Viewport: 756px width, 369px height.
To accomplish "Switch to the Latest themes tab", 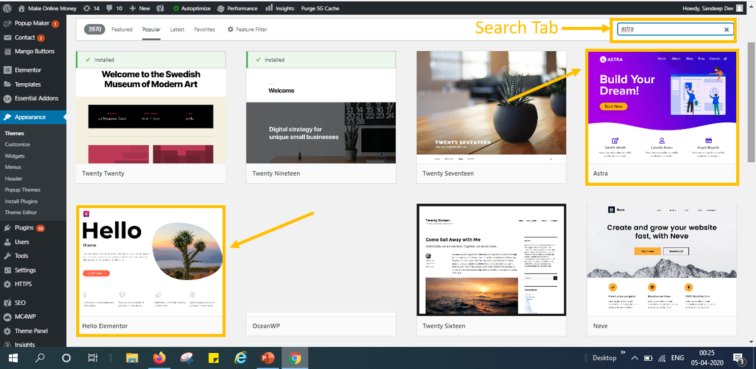I will [x=177, y=29].
